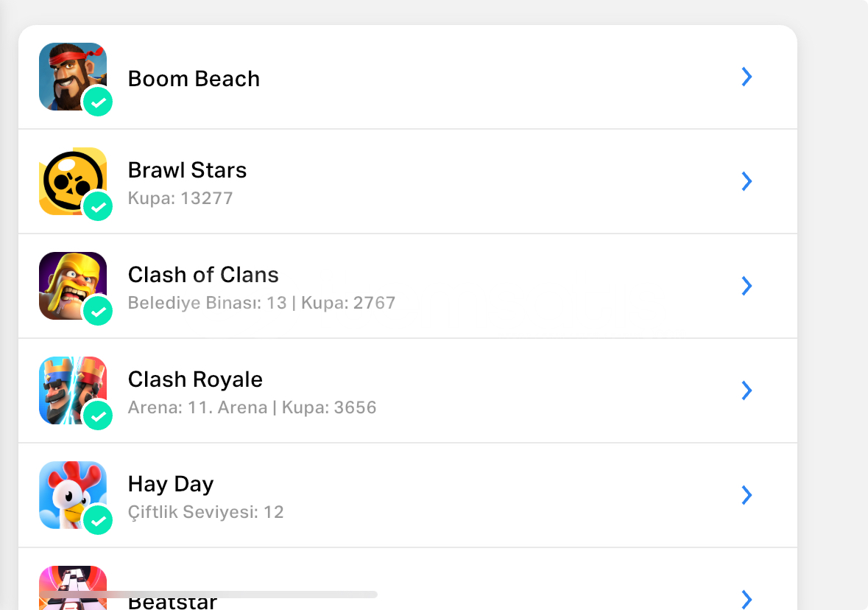Open the Beatstar app icon
Screen dimensions: 868x610
(x=73, y=588)
